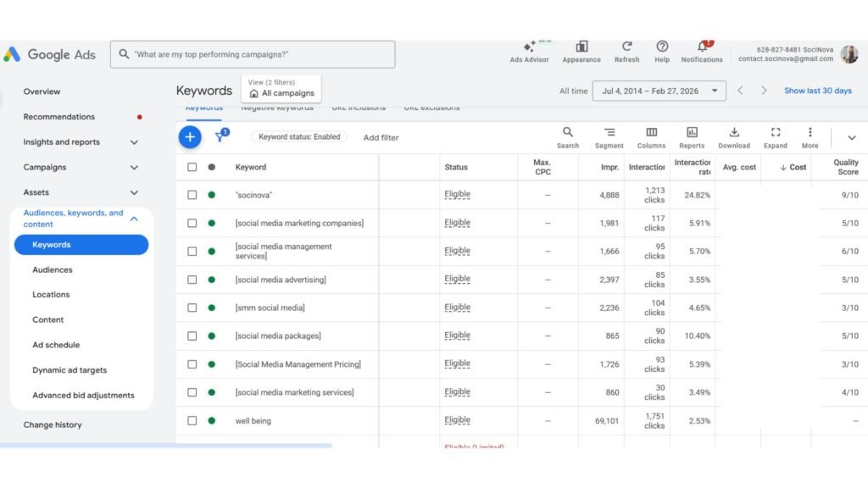Select the checkbox for the "socinova" keyword row
Screen dimensions: 868x488
point(192,194)
